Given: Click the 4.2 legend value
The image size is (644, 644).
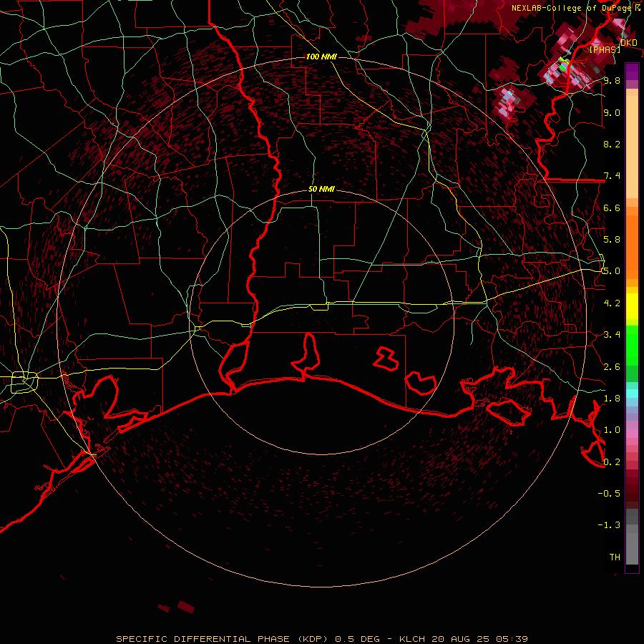Looking at the screenshot, I should (612, 303).
